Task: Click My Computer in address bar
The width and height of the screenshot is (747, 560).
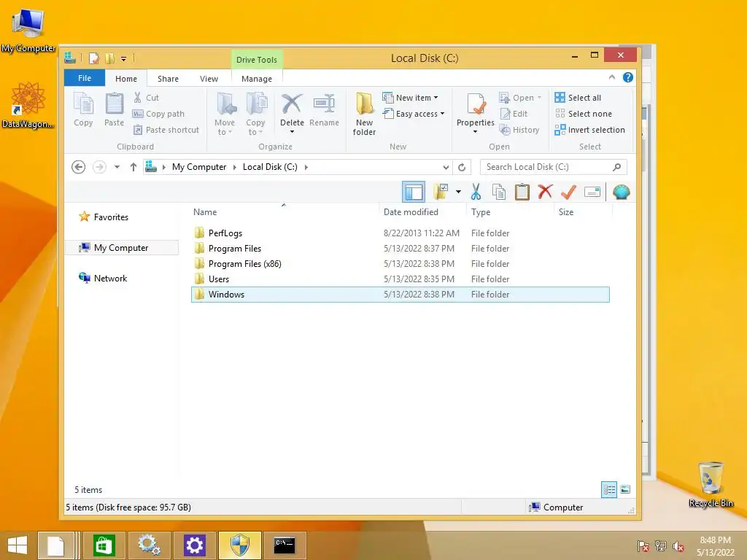Action: click(199, 167)
